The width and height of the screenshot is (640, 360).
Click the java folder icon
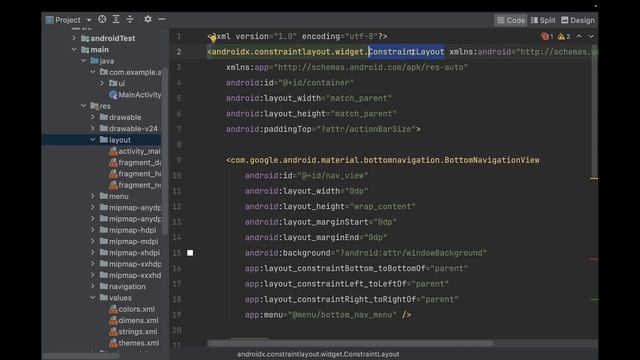click(x=94, y=61)
